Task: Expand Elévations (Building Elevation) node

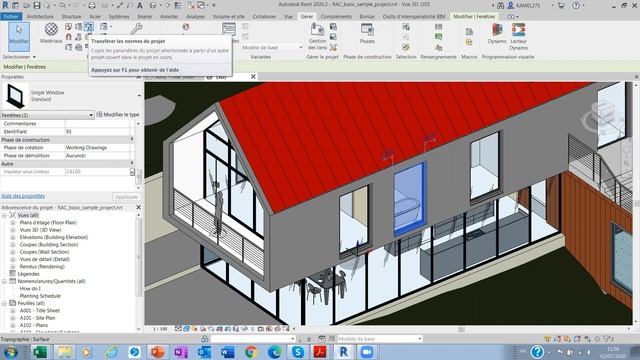Action: (x=13, y=237)
